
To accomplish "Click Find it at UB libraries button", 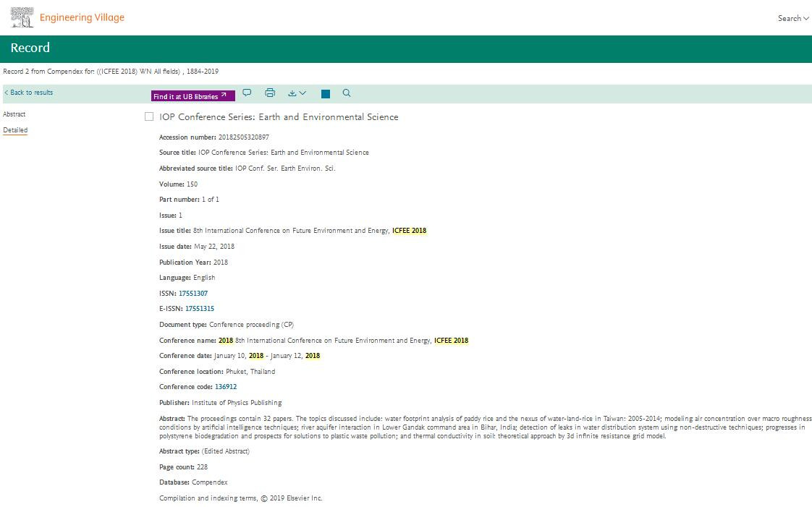I will coord(193,96).
